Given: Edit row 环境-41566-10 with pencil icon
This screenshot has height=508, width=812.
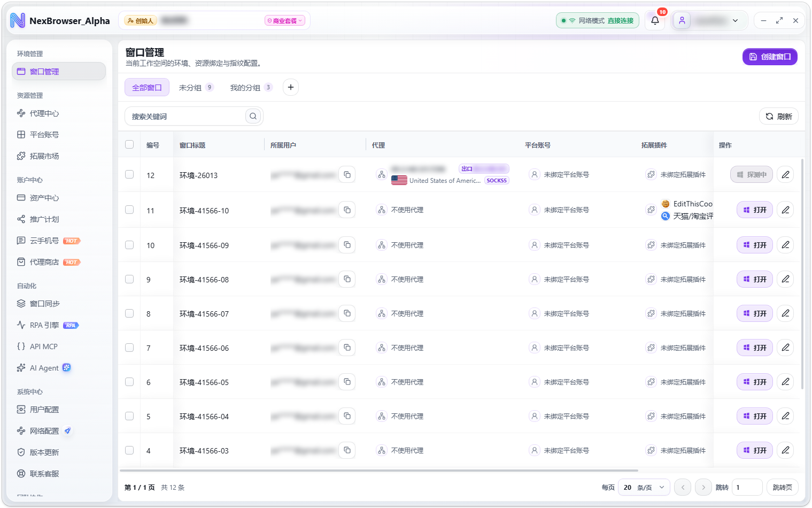Looking at the screenshot, I should (x=785, y=210).
